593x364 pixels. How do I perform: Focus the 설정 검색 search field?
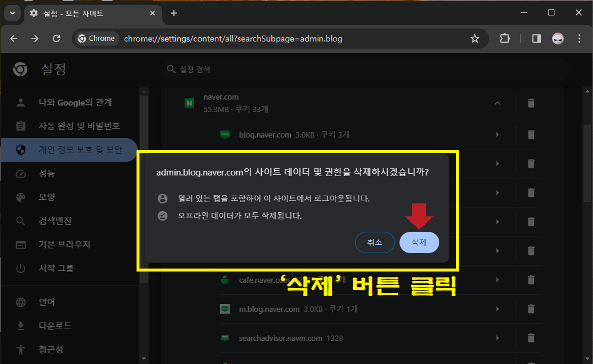tap(365, 69)
